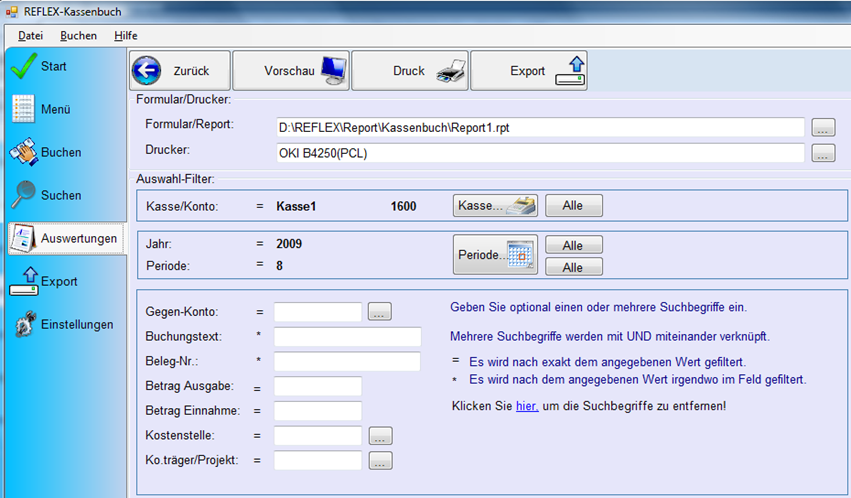Click the green checkmark Start icon
851x498 pixels.
24,66
